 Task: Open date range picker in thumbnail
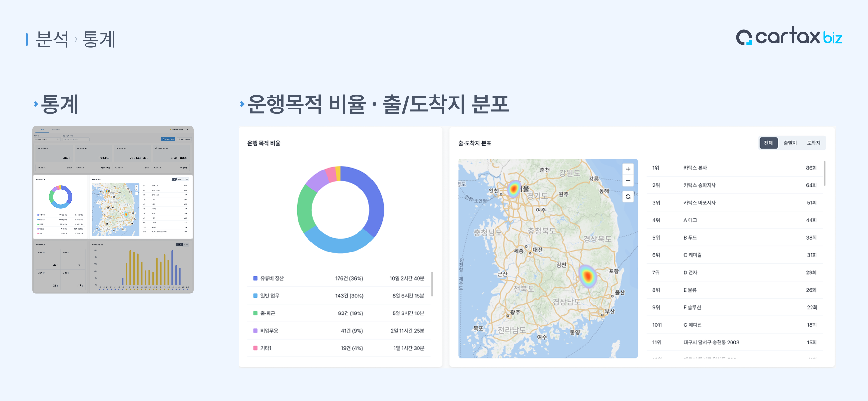(47, 139)
